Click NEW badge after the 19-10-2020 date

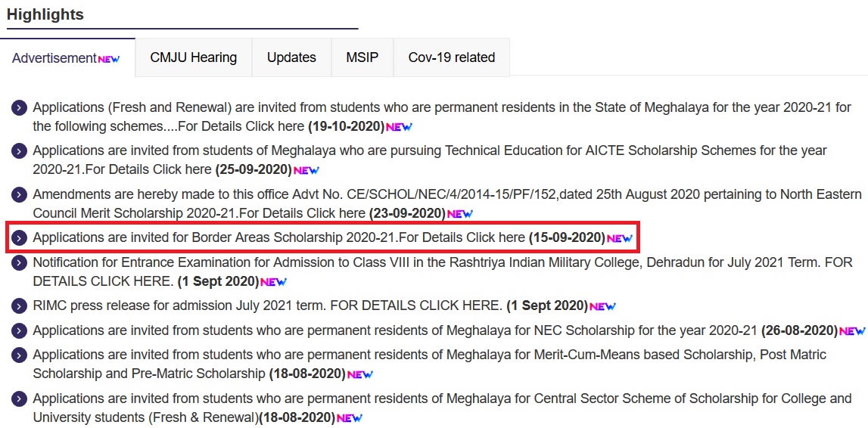pos(399,126)
